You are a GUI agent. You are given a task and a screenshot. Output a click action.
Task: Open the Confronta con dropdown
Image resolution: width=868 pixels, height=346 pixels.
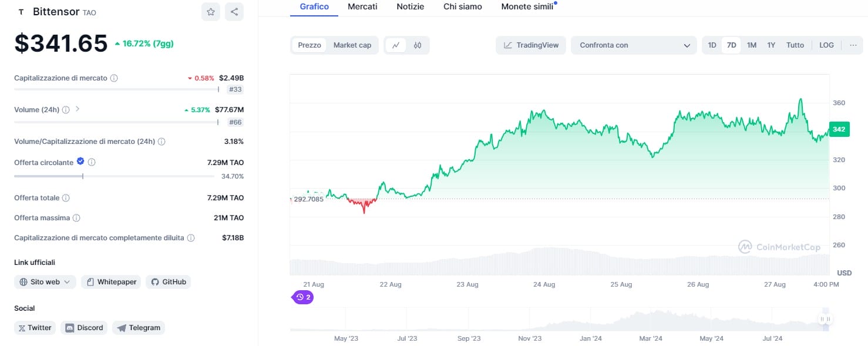coord(634,45)
